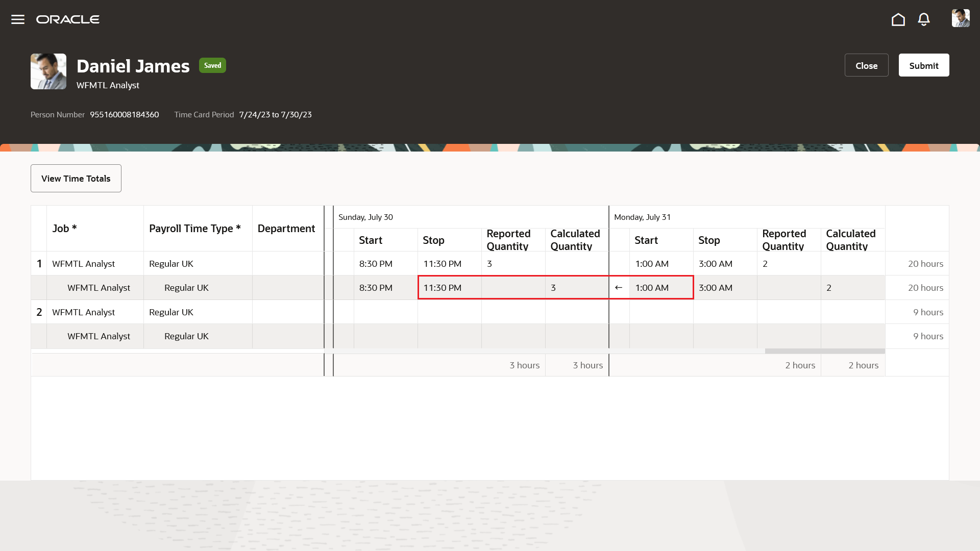
Task: Click the Reported Quantity 3 for Sunday
Action: pyautogui.click(x=489, y=263)
